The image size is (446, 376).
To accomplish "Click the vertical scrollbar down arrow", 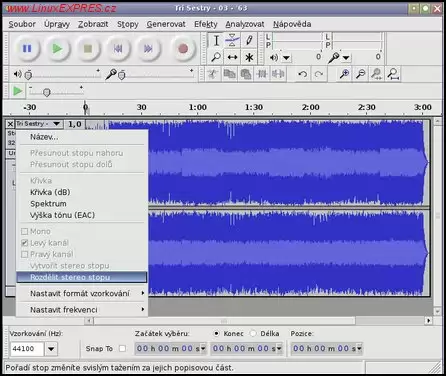I will (x=438, y=311).
